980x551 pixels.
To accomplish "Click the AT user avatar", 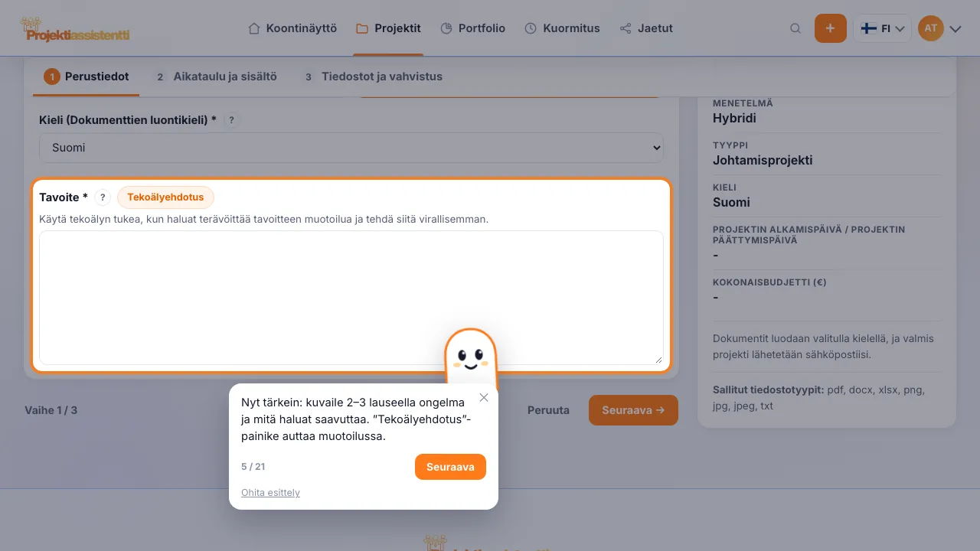I will pyautogui.click(x=931, y=28).
